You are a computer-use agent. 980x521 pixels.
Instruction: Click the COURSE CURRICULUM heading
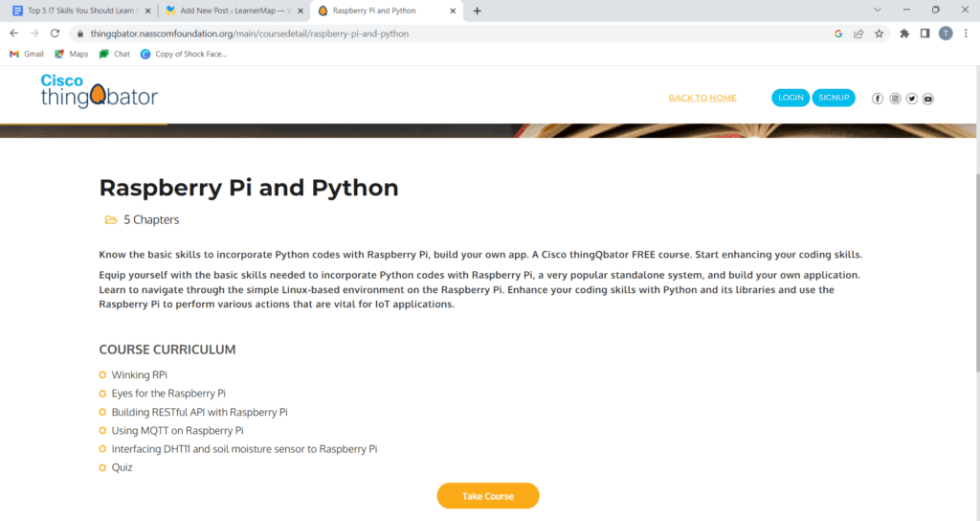click(x=167, y=350)
